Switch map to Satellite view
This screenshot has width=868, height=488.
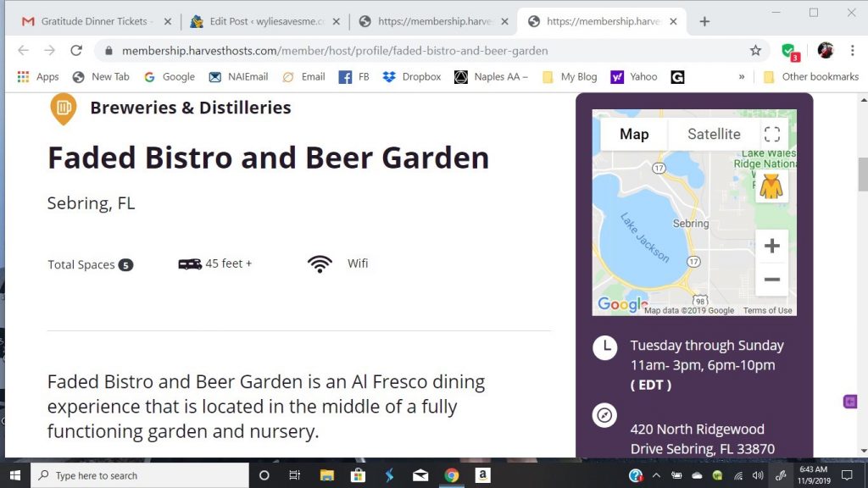pos(713,134)
